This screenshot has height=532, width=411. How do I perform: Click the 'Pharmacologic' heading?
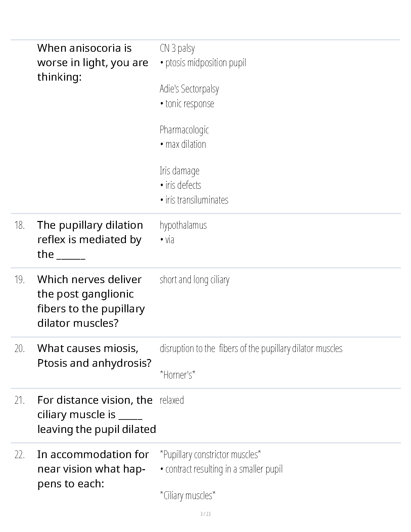click(184, 130)
